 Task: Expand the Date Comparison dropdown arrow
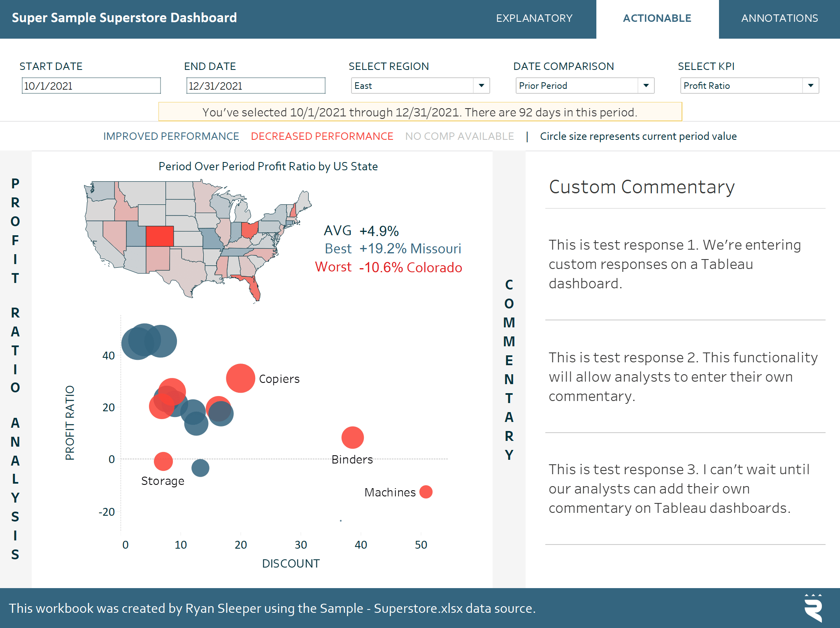click(646, 86)
